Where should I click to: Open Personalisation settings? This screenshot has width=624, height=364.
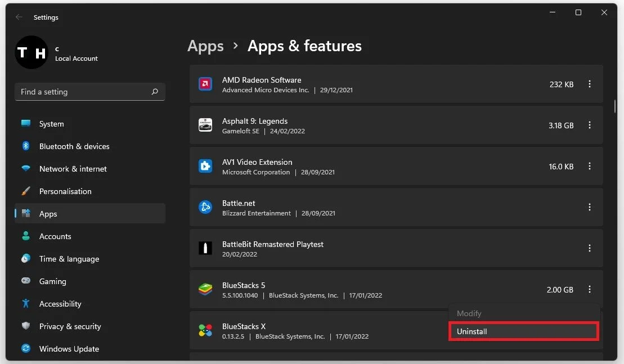pos(90,191)
